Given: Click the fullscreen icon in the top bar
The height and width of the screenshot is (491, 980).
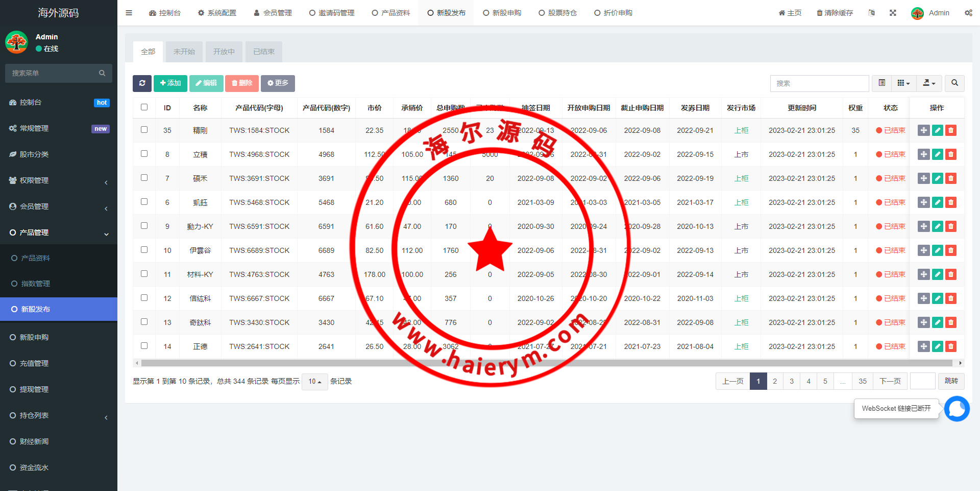Looking at the screenshot, I should (893, 13).
